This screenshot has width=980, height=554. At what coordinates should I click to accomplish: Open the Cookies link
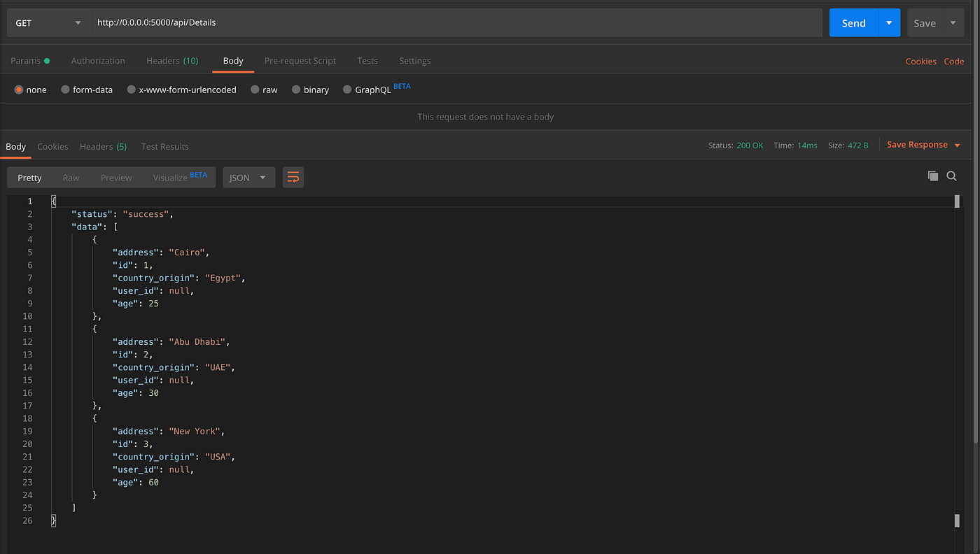click(x=920, y=62)
